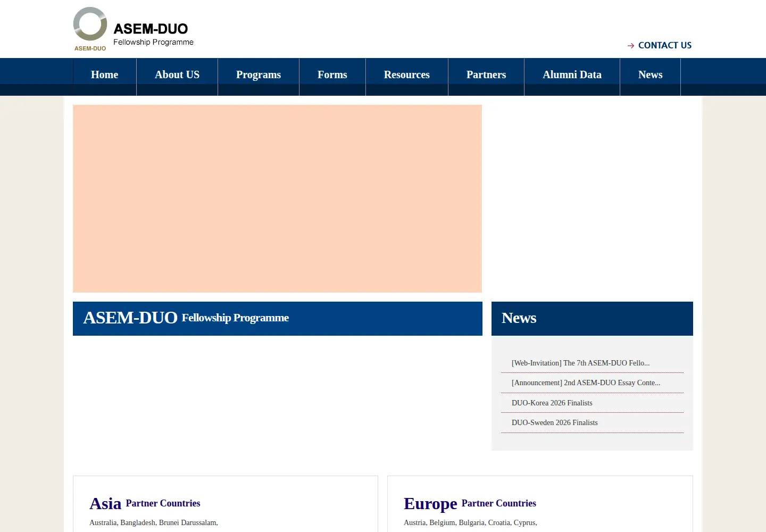Click the peach banner image area
766x532 pixels.
(277, 198)
